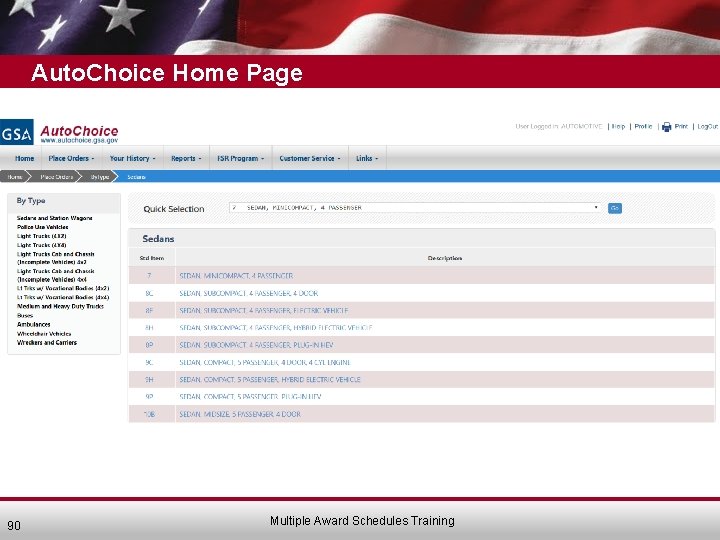Screen dimensions: 720x540
Task: Select Light Trucks Cab and Chassis 4x2
Action: 56,258
